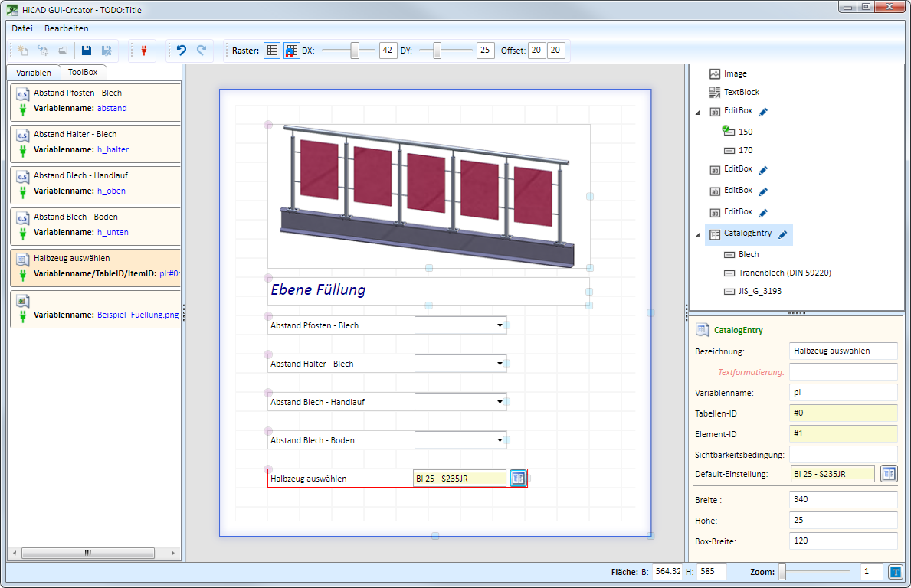The width and height of the screenshot is (911, 588).
Task: Click the red plug connect icon
Action: tap(143, 51)
